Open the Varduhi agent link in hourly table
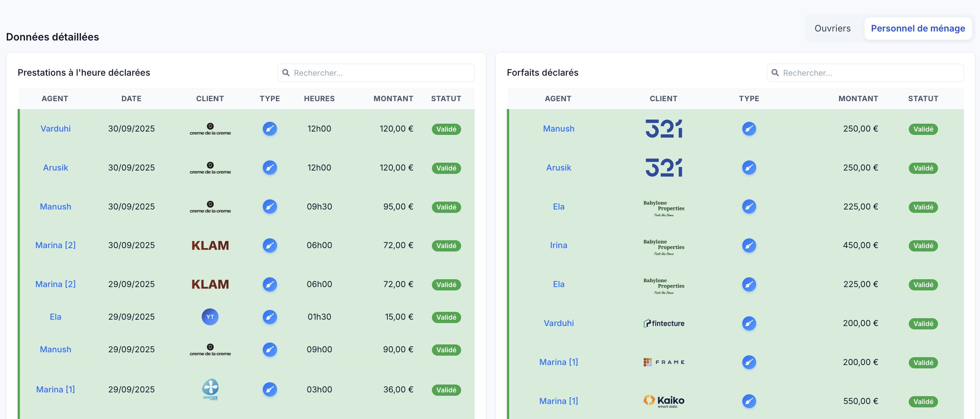This screenshot has height=419, width=980. pos(55,129)
